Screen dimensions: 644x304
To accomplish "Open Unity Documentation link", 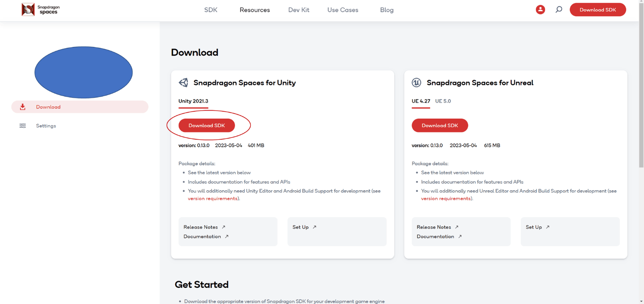I will click(202, 236).
